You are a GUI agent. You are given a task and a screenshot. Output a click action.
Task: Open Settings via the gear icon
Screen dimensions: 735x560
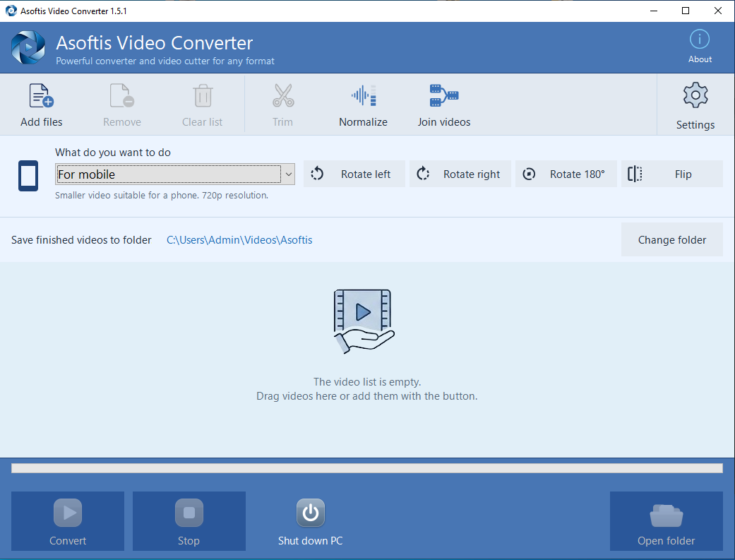tap(695, 95)
